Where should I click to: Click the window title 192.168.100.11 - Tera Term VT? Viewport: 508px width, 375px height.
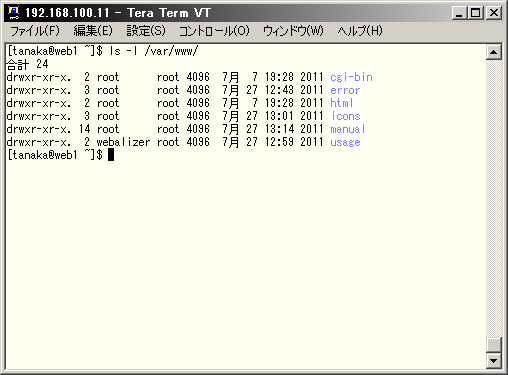coord(118,13)
